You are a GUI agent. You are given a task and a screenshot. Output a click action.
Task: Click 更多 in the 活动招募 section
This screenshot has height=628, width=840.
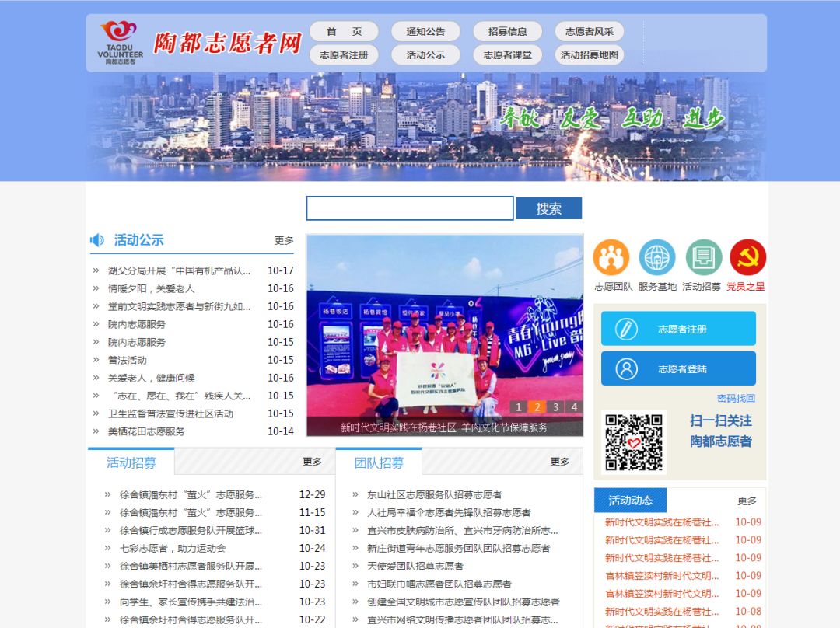pos(313,462)
